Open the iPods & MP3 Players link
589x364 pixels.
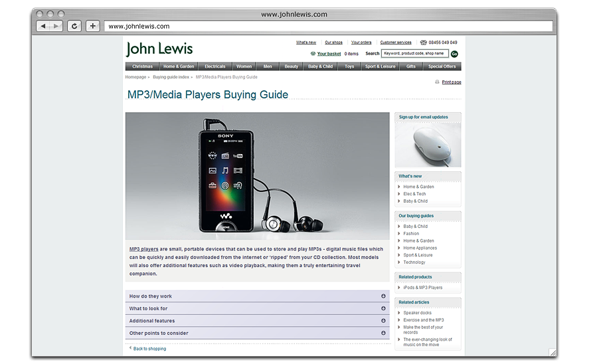tap(422, 288)
